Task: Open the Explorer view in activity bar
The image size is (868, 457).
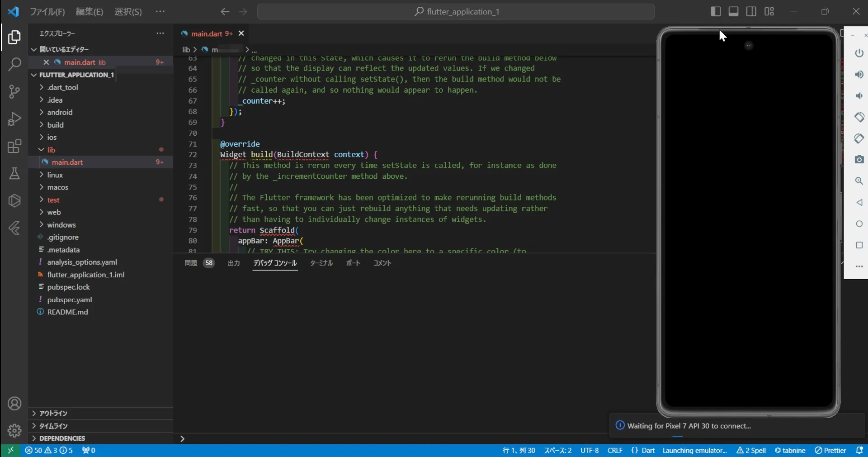Action: [14, 37]
